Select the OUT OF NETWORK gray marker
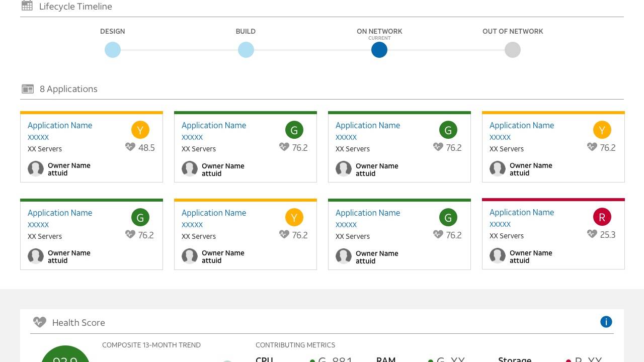644x362 pixels. click(512, 50)
